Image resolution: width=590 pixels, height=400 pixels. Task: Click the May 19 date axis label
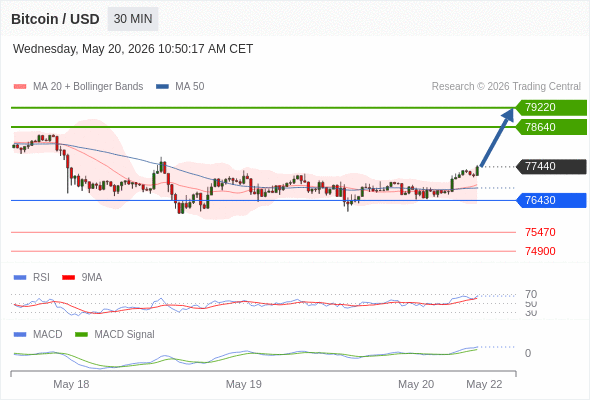pos(243,384)
